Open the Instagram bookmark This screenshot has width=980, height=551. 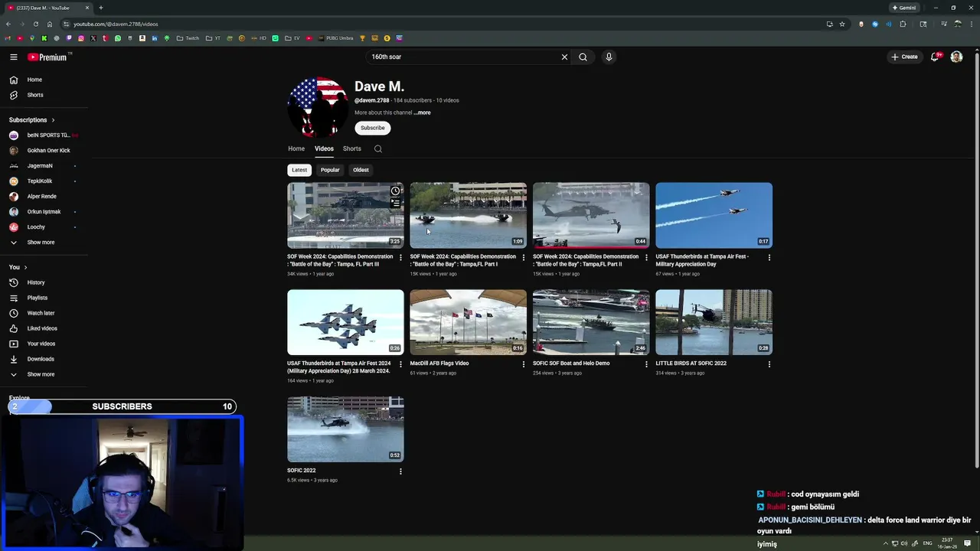coord(81,38)
